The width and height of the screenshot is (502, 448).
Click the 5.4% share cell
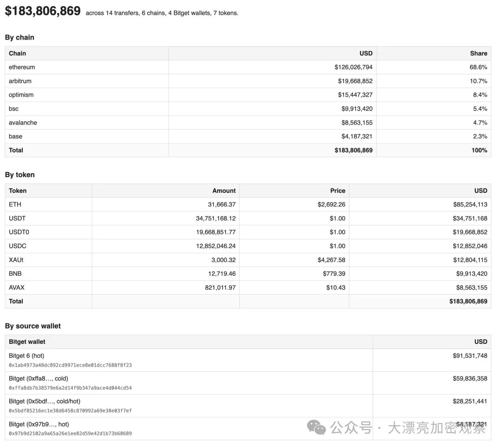coord(480,109)
